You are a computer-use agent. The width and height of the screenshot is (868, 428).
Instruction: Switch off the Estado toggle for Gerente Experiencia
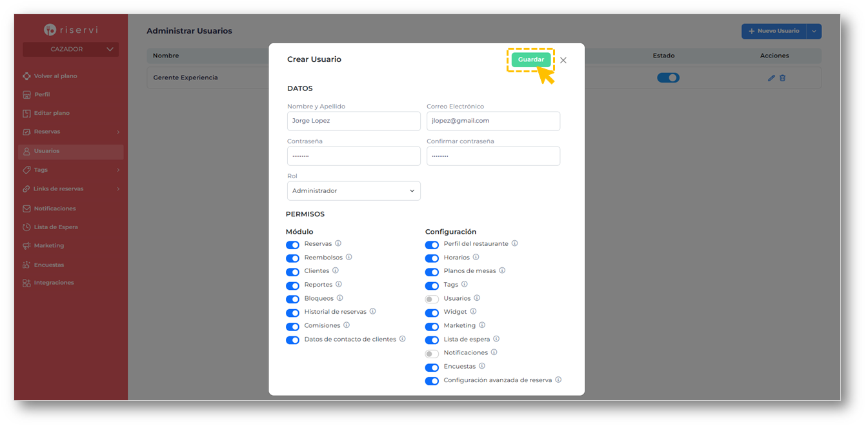click(x=668, y=77)
